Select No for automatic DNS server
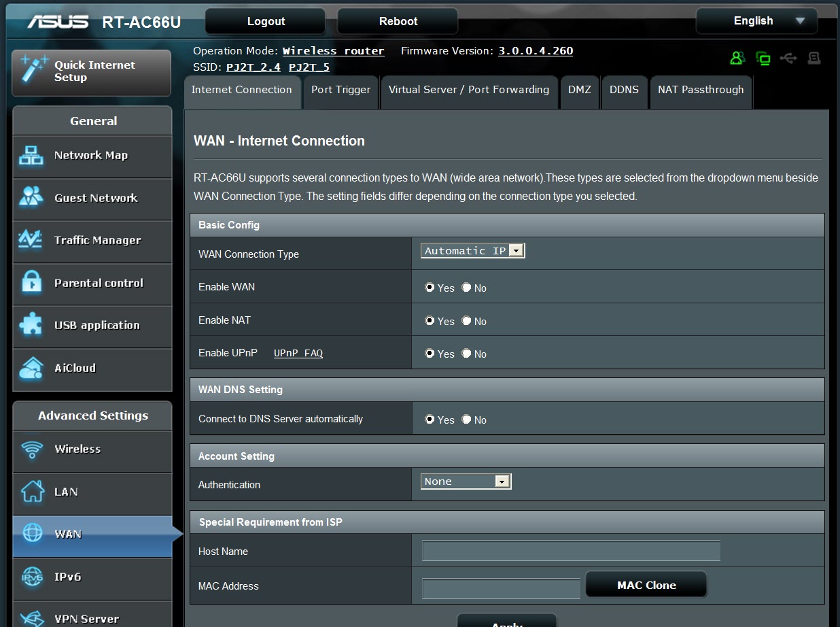The image size is (840, 627). click(466, 419)
